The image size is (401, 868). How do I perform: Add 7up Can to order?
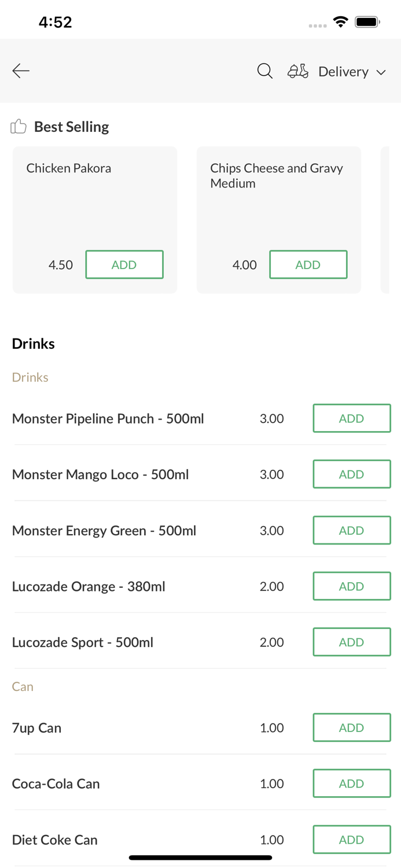351,727
